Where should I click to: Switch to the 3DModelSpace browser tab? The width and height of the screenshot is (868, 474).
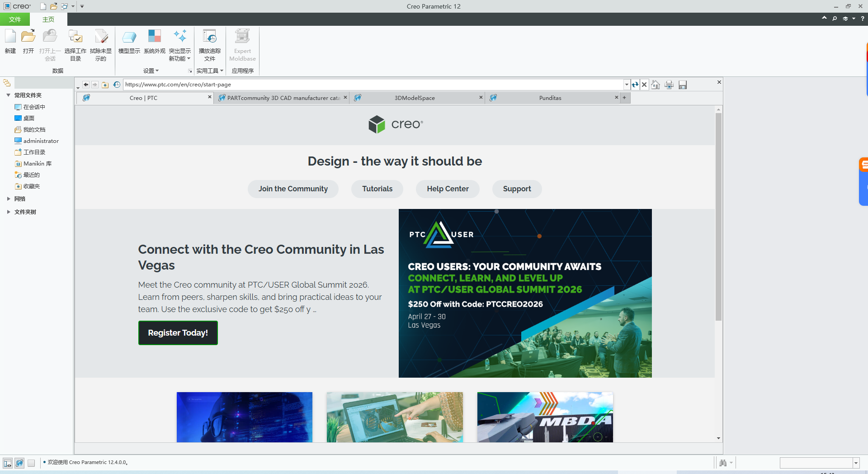click(415, 98)
